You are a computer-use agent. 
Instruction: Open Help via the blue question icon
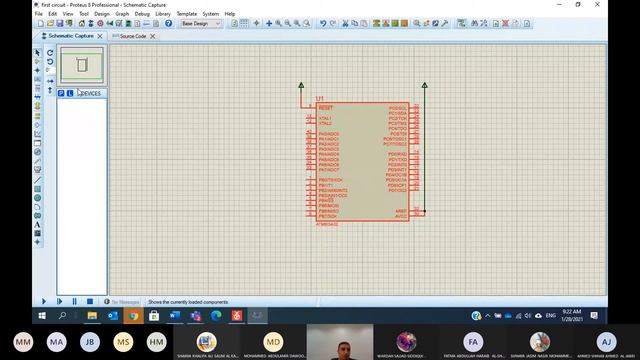(168, 24)
